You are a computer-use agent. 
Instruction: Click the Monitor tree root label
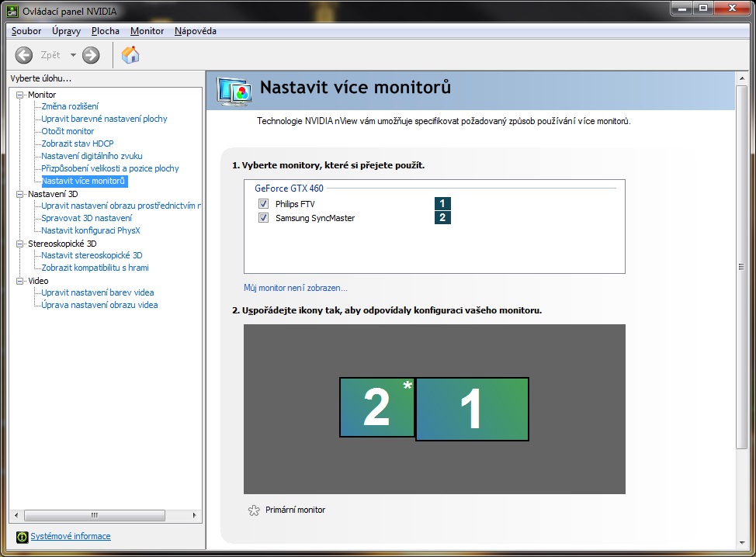point(42,95)
